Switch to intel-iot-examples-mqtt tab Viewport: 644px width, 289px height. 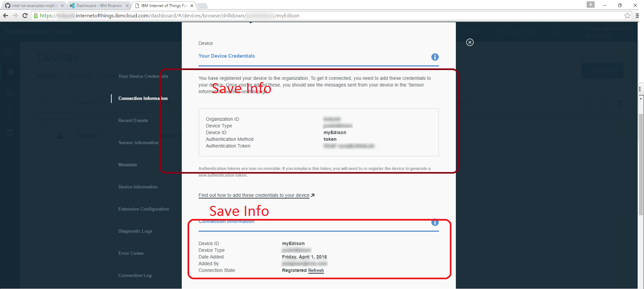(x=34, y=6)
